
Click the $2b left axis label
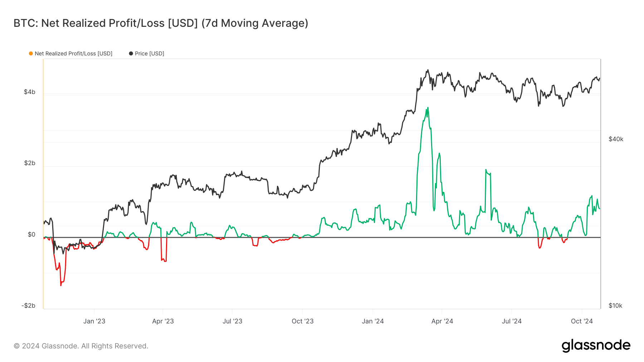coord(30,163)
